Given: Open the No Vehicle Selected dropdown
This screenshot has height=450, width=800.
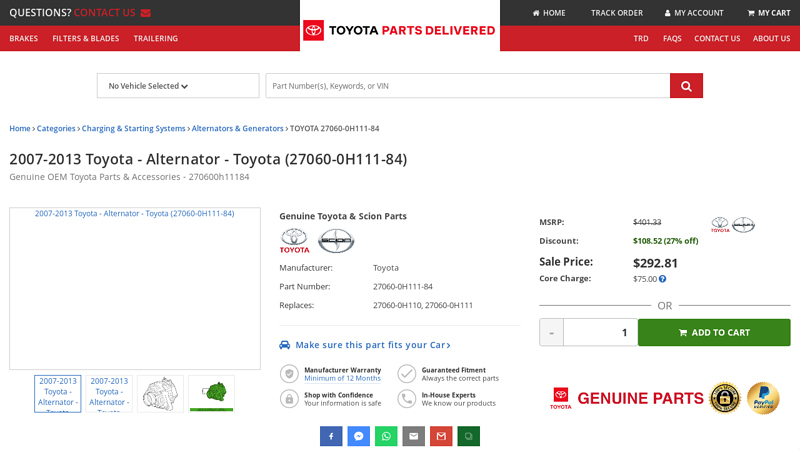Looking at the screenshot, I should [x=178, y=86].
